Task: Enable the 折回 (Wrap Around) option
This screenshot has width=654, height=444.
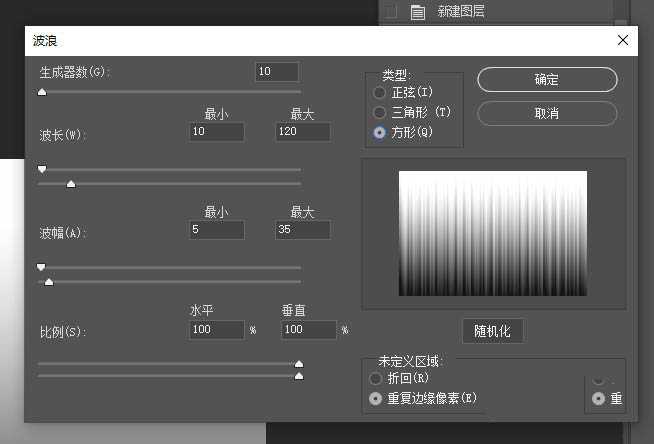Action: (375, 379)
